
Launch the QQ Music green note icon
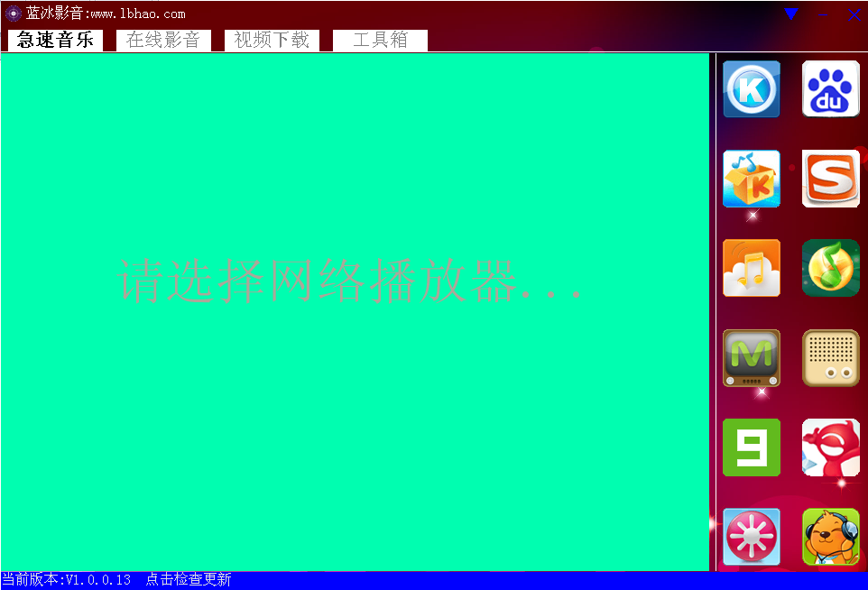[830, 268]
